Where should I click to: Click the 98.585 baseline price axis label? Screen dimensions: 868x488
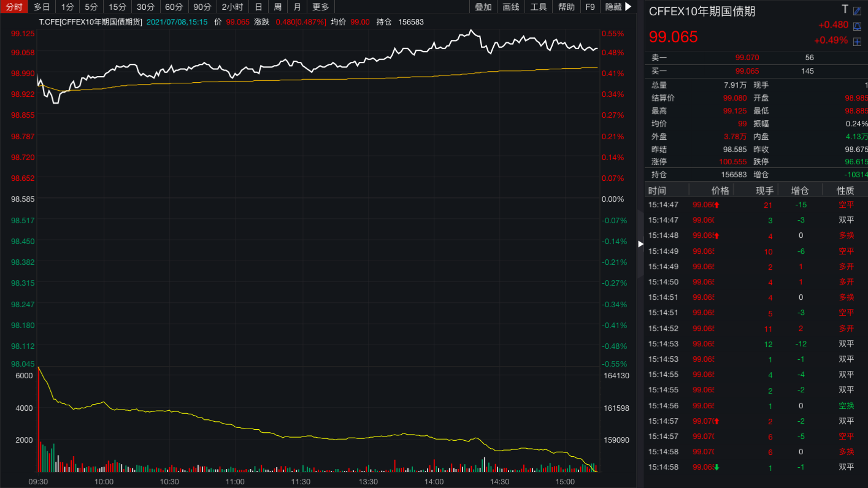coord(23,199)
